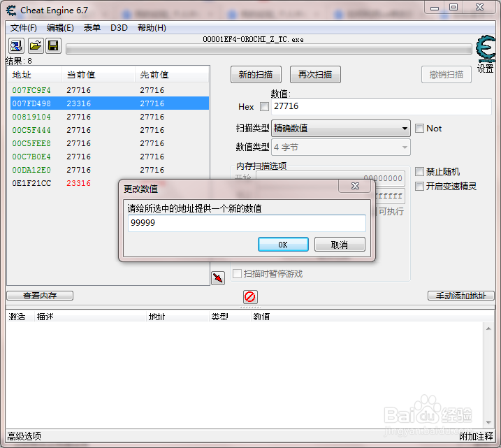Image resolution: width=501 pixels, height=448 pixels.
Task: Click the 新的扫描 button
Action: pos(256,75)
